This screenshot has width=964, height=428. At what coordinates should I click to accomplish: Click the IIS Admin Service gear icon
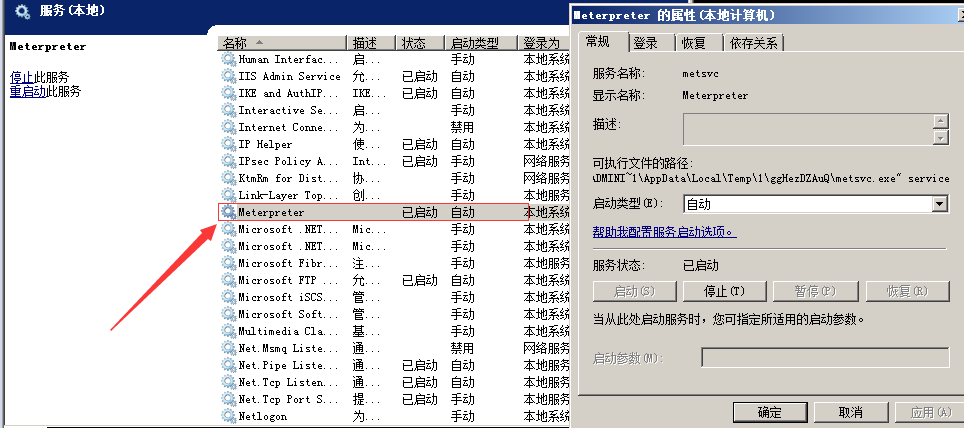click(x=229, y=76)
